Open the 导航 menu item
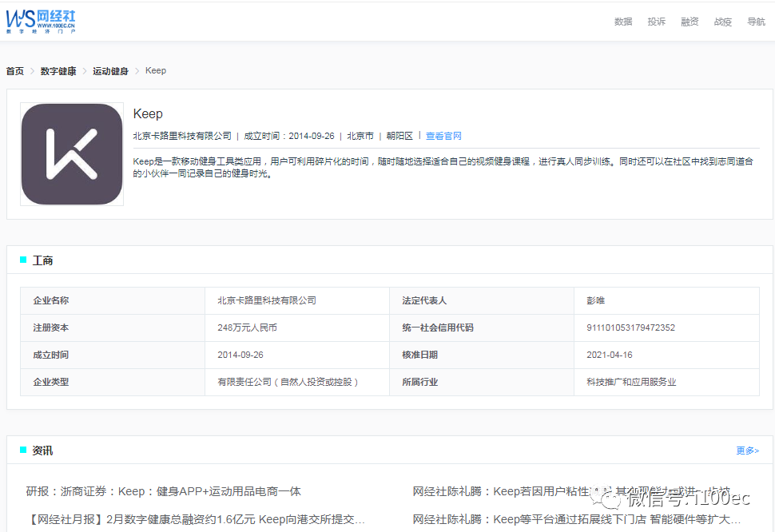Viewport: 775px width, 532px height. pyautogui.click(x=756, y=22)
